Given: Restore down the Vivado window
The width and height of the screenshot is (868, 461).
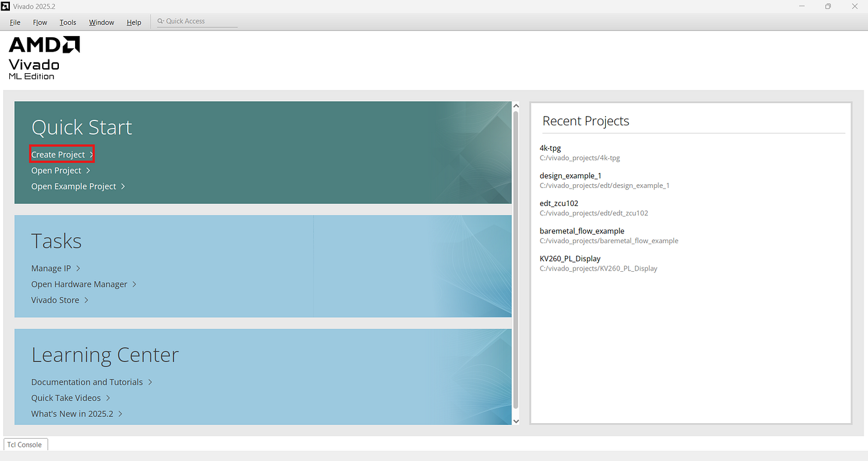Looking at the screenshot, I should click(828, 6).
